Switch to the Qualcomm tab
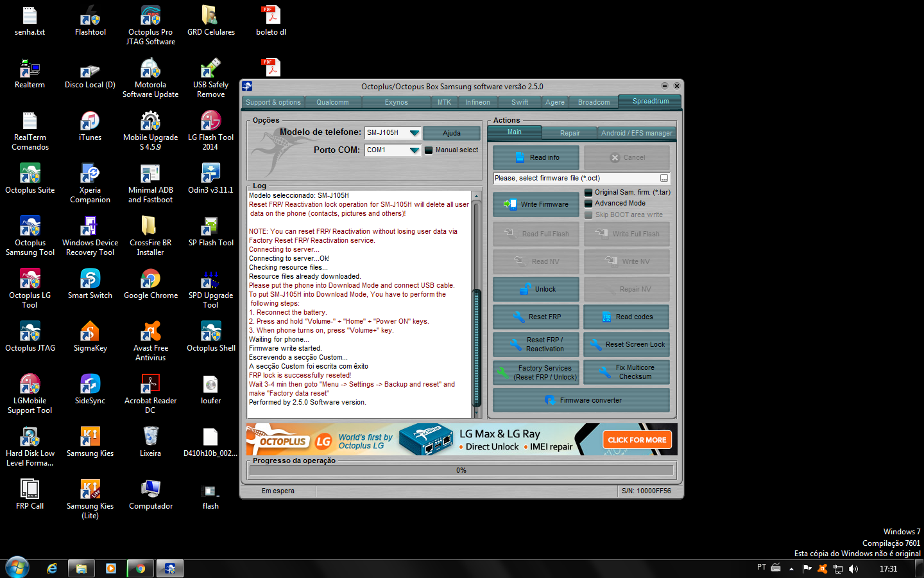This screenshot has width=924, height=578. pos(332,102)
